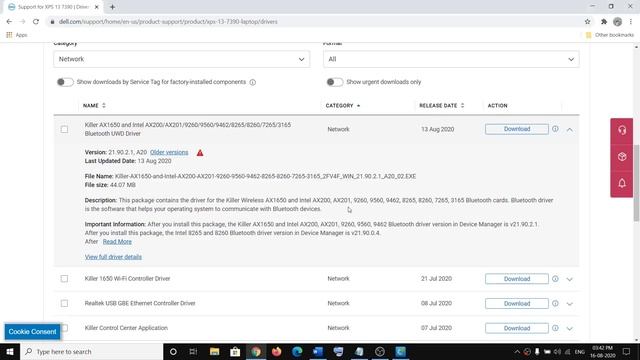This screenshot has width=640, height=360.
Task: Click the red warning triangle next to Older versions
Action: [x=200, y=153]
